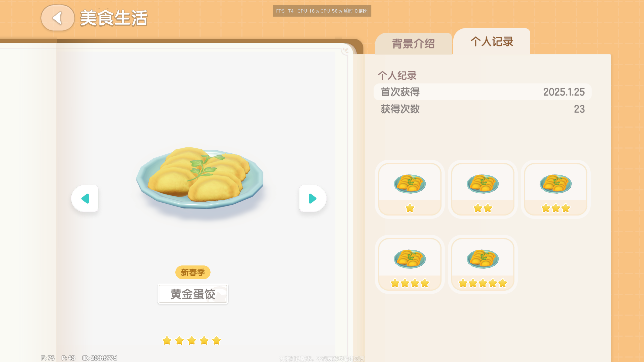This screenshot has height=362, width=644.
Task: Click the large golden egg dumpling plate image
Action: click(200, 178)
